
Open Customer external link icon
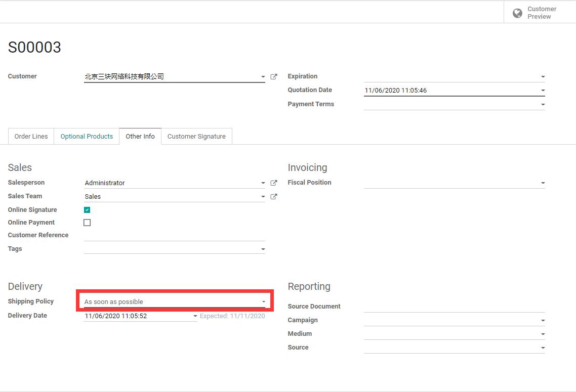point(274,77)
